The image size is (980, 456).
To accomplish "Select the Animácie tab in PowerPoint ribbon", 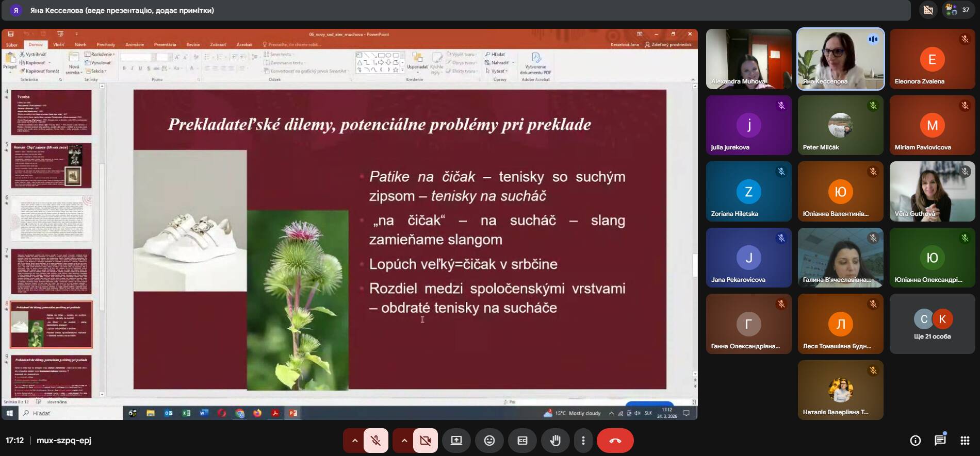I will click(x=135, y=45).
